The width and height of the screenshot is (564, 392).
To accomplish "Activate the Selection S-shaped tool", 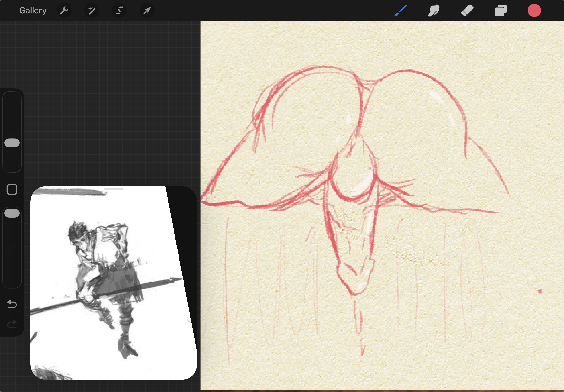I will pos(119,11).
